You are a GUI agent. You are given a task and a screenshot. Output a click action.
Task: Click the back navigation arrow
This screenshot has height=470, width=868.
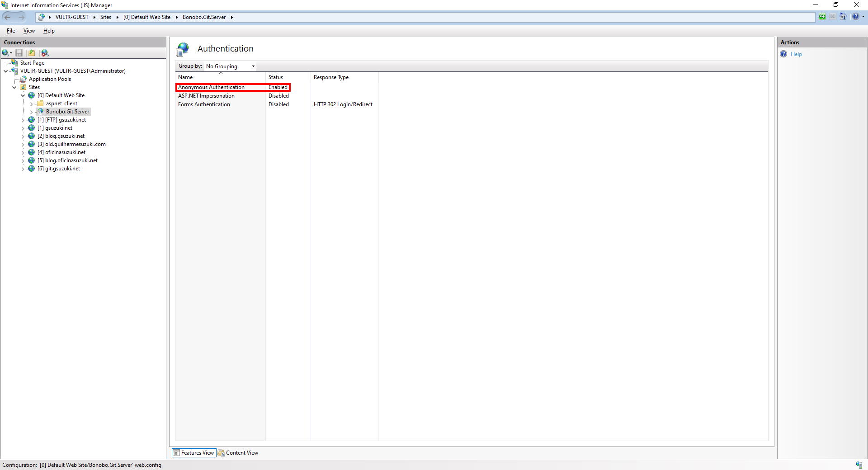pyautogui.click(x=7, y=17)
